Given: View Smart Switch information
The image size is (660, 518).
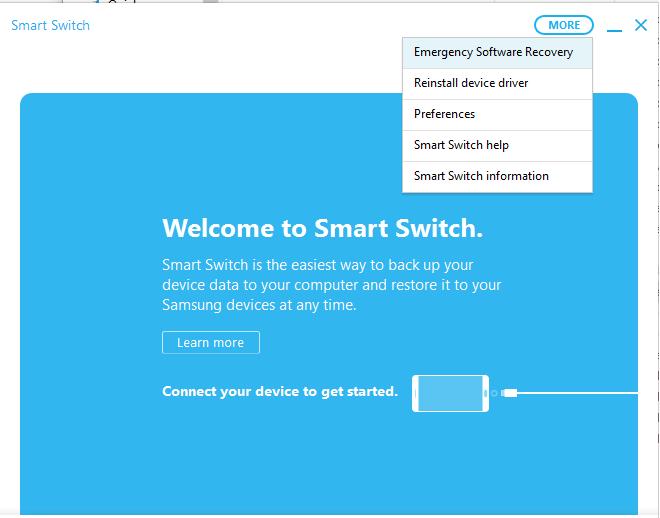Looking at the screenshot, I should pos(497,177).
